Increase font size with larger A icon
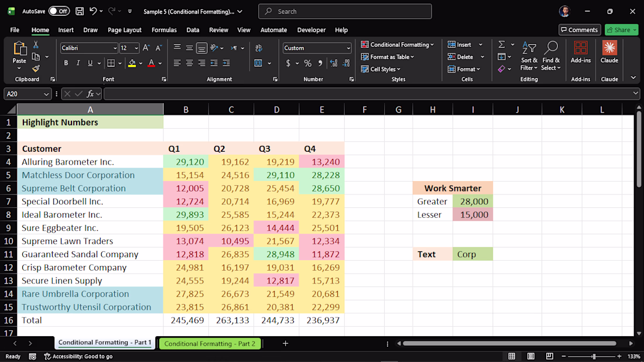 146,48
